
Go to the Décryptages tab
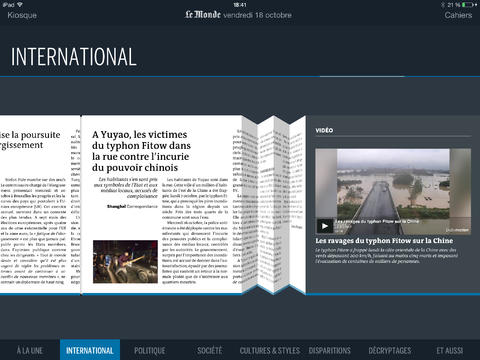click(x=390, y=350)
